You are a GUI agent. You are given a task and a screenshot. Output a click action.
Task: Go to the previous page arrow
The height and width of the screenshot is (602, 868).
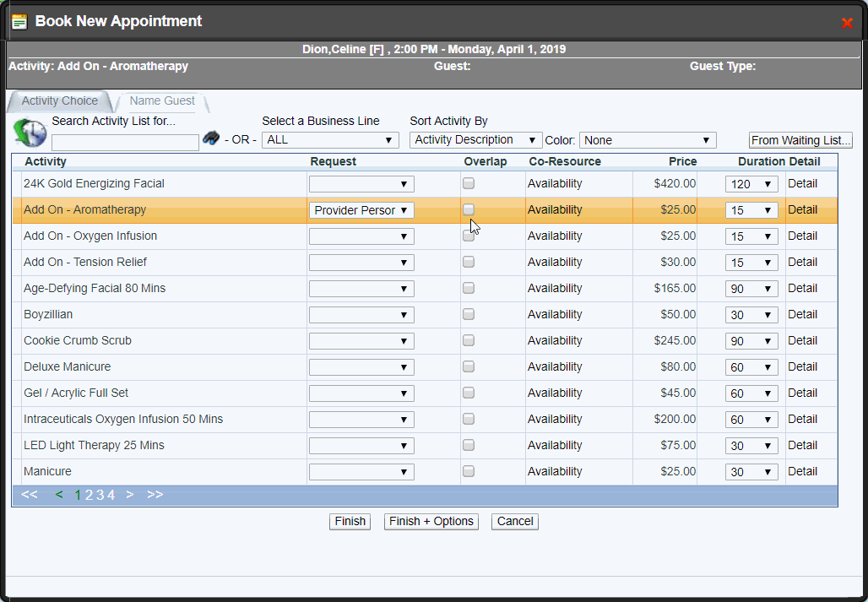click(59, 494)
